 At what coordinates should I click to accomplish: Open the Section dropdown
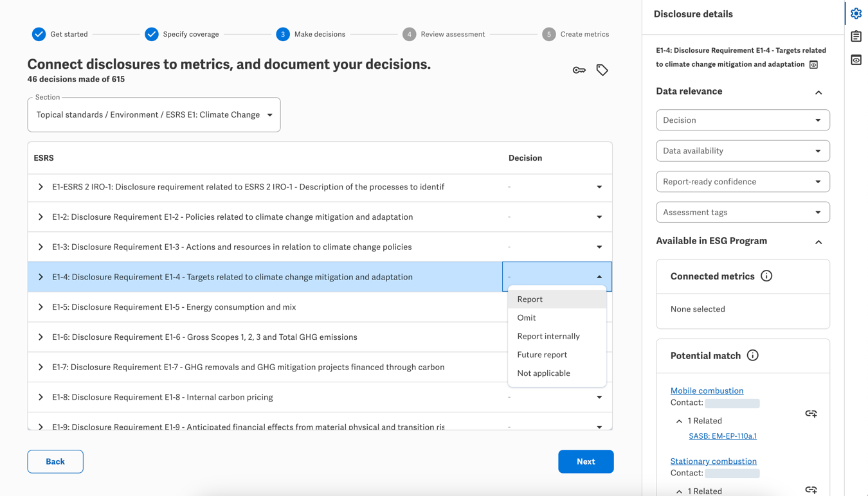click(154, 115)
